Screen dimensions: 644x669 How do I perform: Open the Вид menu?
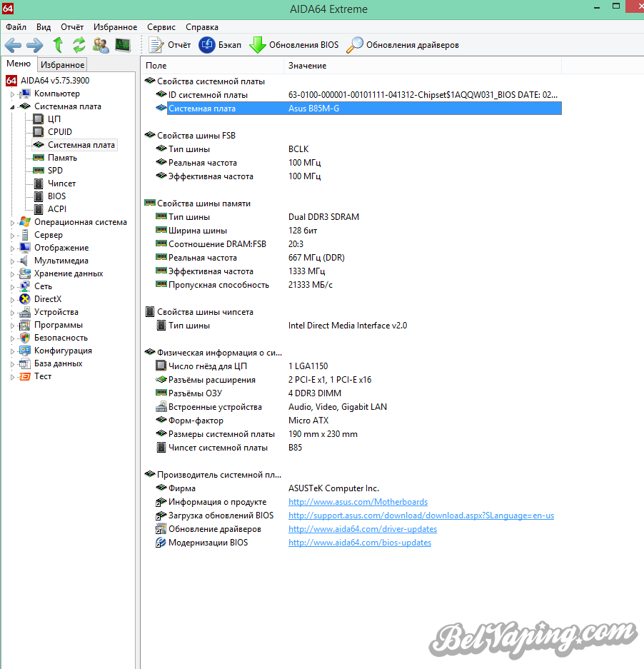[x=44, y=27]
